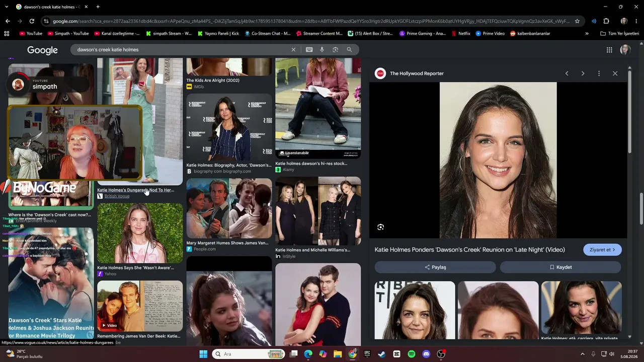Click the address bar URL
The image size is (644, 362).
pos(311,21)
